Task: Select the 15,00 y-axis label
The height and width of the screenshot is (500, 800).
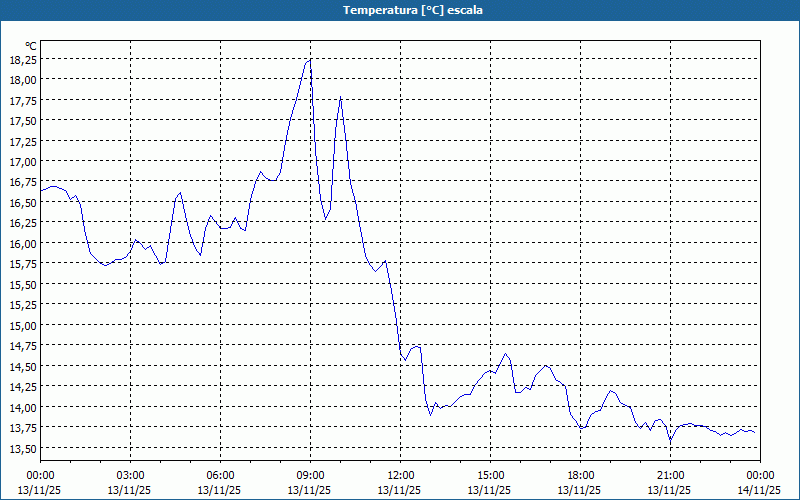Action: point(22,326)
